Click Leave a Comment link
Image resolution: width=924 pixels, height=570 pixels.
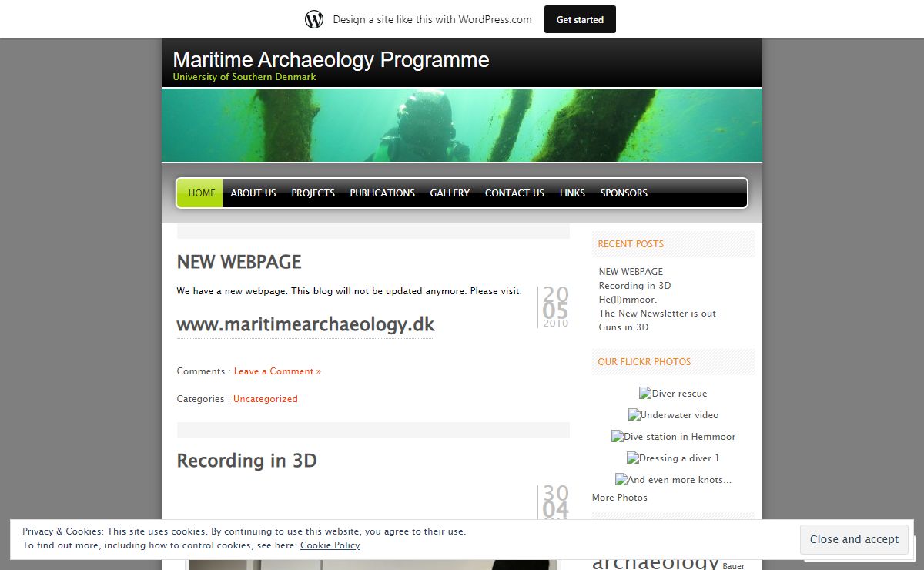277,371
